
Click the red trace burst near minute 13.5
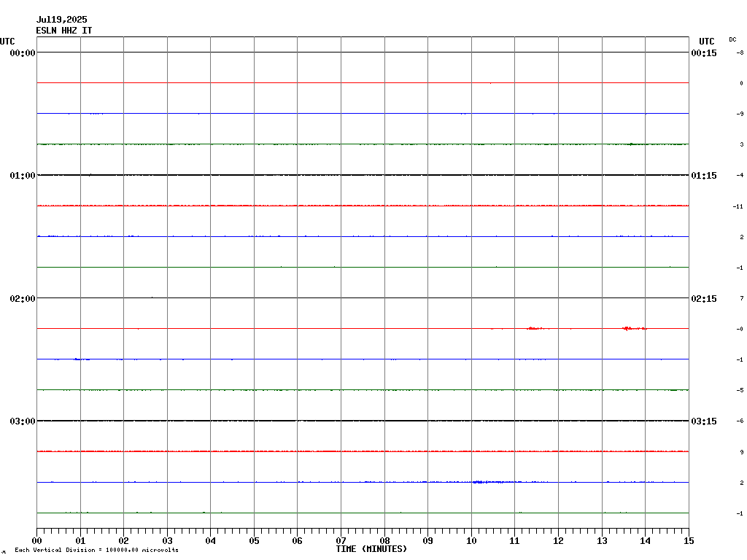pos(634,328)
